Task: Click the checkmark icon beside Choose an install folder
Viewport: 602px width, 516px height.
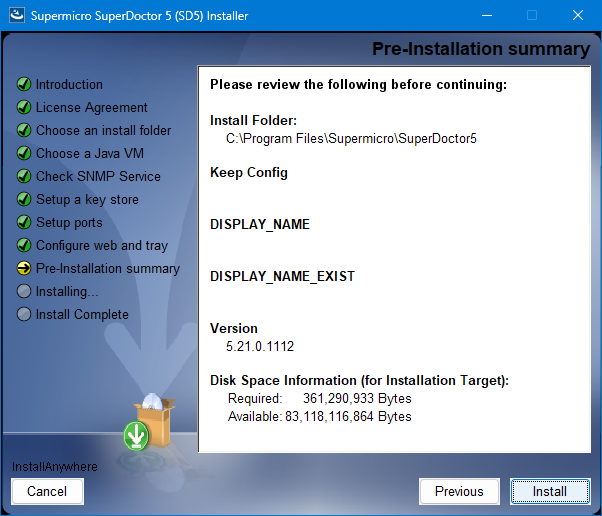Action: pos(24,131)
